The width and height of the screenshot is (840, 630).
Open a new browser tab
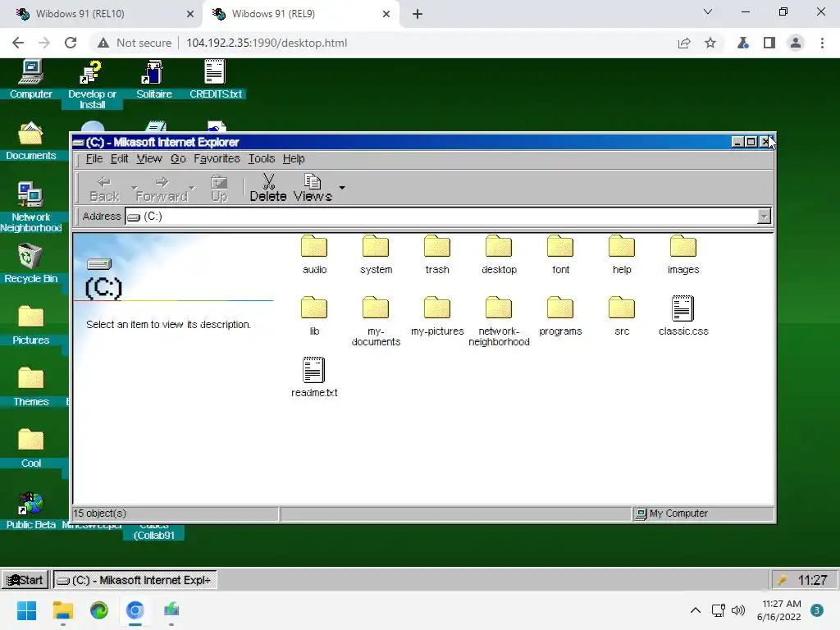418,14
